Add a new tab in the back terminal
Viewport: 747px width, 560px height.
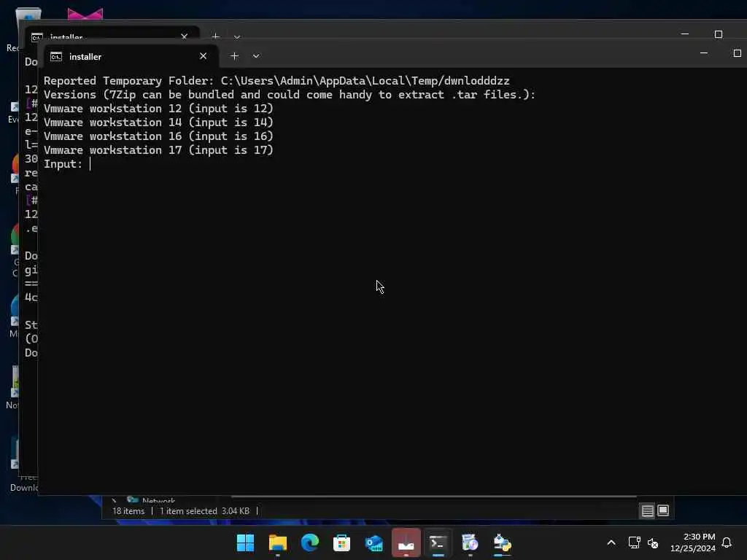[x=215, y=36]
